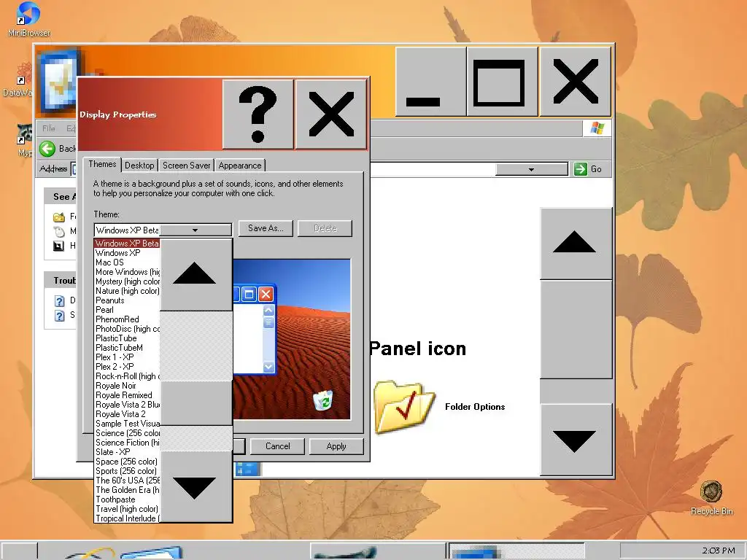Select the Plex 1 - XP theme
Viewport: 747px width, 560px height.
(x=127, y=357)
